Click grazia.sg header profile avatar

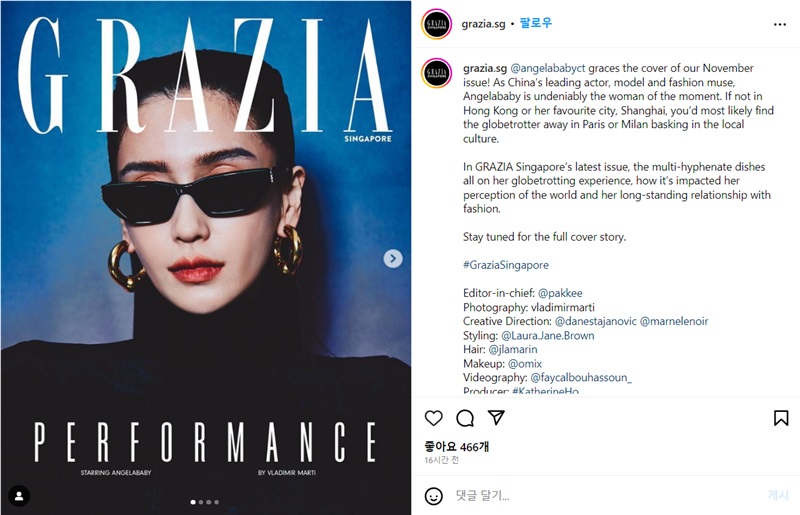pos(436,24)
